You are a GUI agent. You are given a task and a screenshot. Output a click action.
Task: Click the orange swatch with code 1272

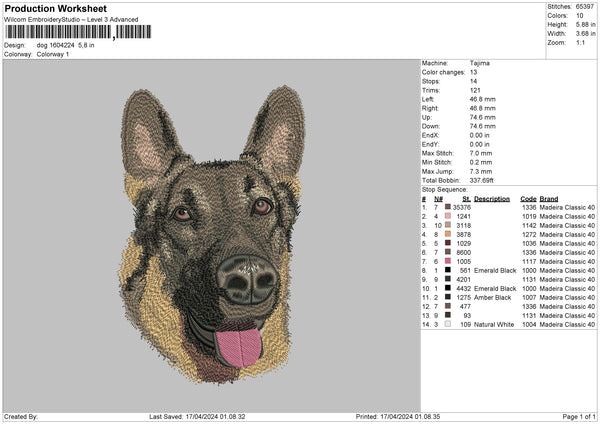pyautogui.click(x=448, y=234)
